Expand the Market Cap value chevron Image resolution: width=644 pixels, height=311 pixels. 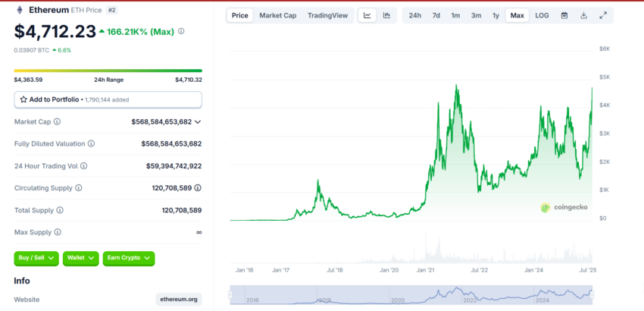198,122
